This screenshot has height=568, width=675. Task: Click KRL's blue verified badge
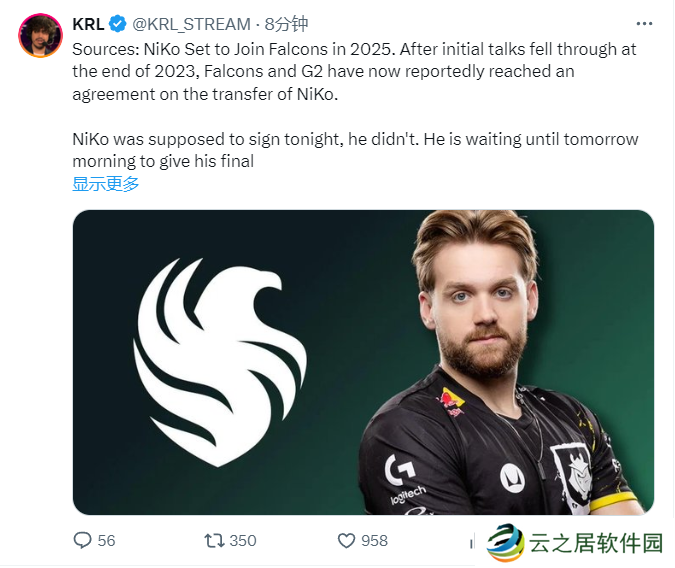pos(118,24)
